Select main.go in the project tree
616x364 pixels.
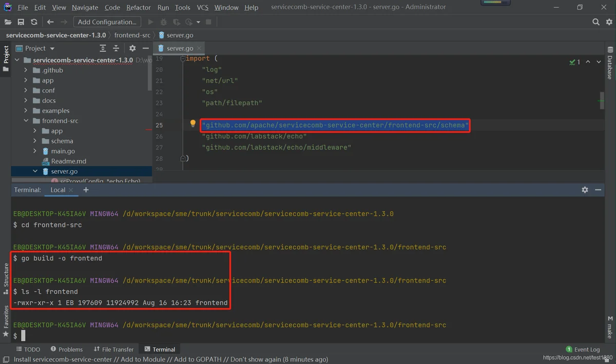(63, 151)
